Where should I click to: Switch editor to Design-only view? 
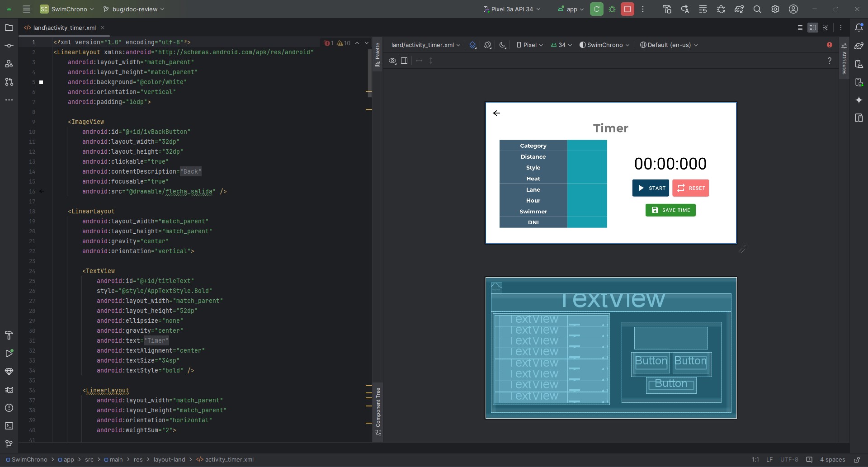pos(826,28)
